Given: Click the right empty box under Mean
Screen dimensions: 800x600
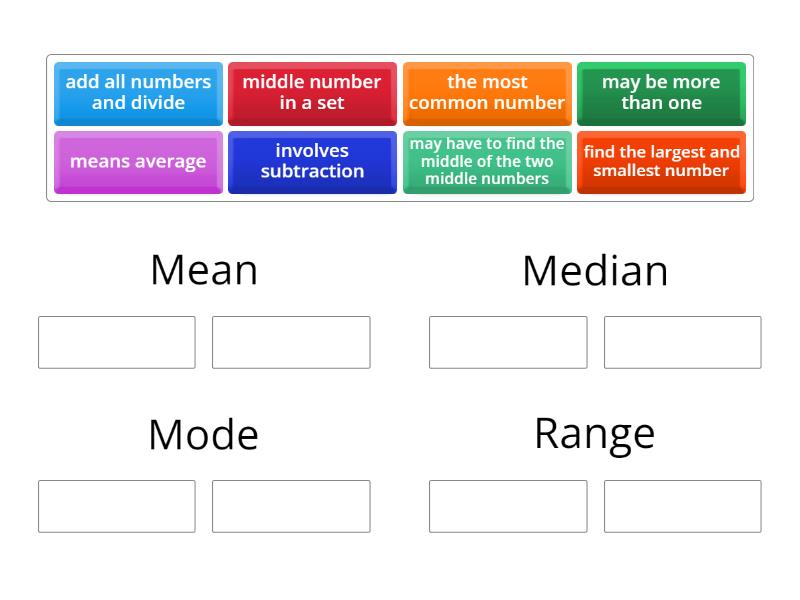Looking at the screenshot, I should [x=291, y=342].
